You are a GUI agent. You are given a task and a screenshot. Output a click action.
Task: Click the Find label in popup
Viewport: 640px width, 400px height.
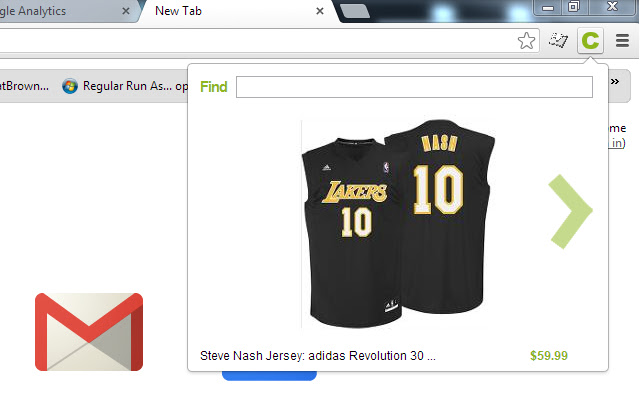[x=213, y=87]
